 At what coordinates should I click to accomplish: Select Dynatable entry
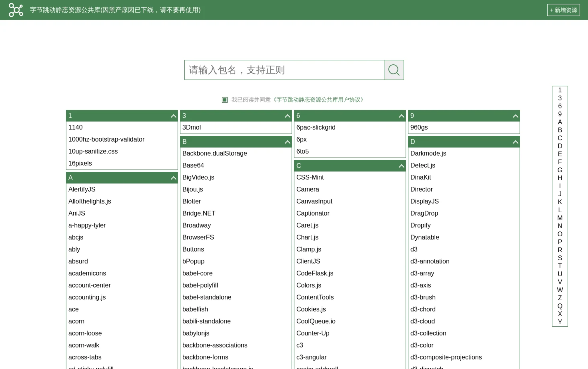coord(425,237)
